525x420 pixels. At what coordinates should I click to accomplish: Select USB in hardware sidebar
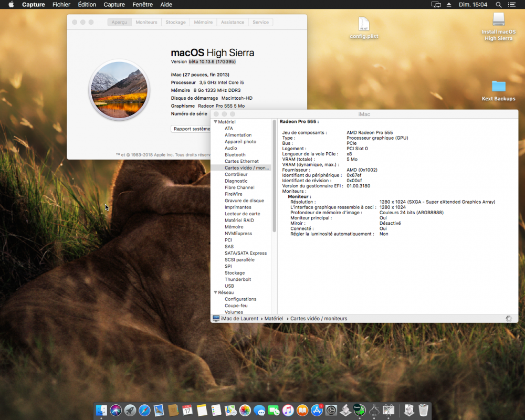click(x=229, y=286)
